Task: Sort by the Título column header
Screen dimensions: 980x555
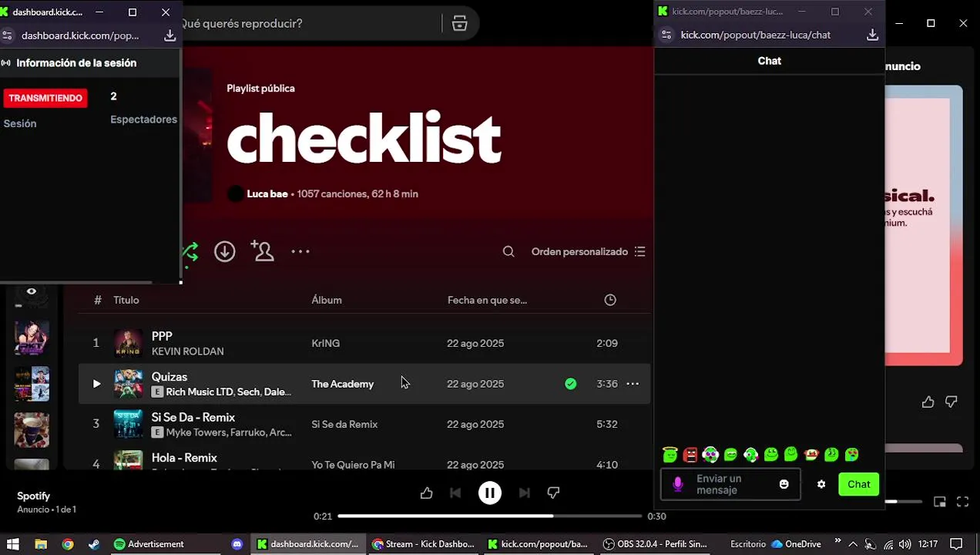Action: tap(126, 300)
